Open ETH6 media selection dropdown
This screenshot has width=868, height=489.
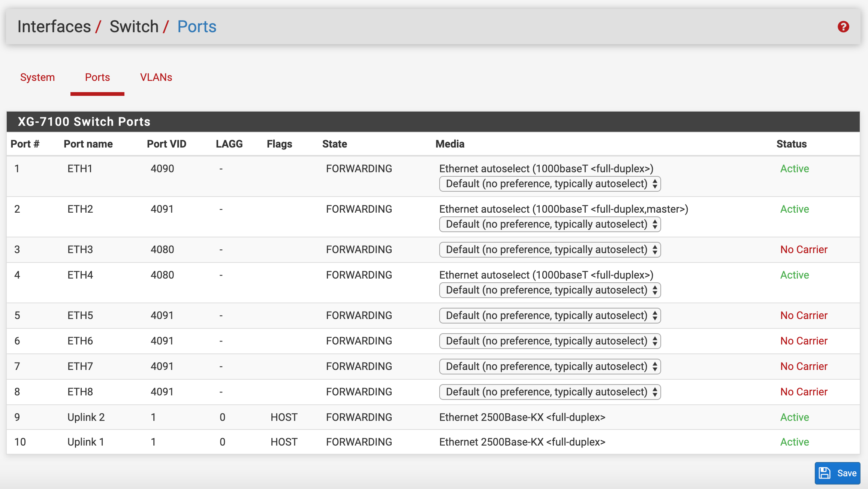coord(550,341)
